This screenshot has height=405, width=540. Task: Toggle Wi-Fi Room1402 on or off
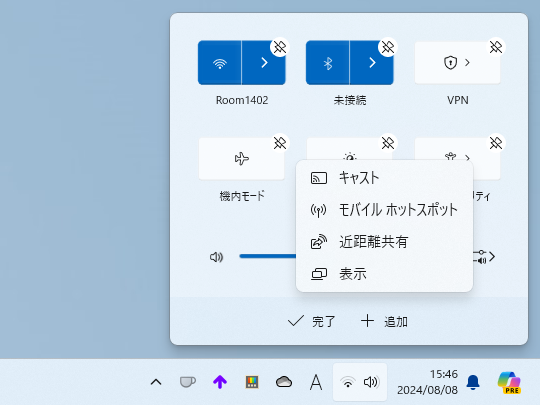[220, 63]
